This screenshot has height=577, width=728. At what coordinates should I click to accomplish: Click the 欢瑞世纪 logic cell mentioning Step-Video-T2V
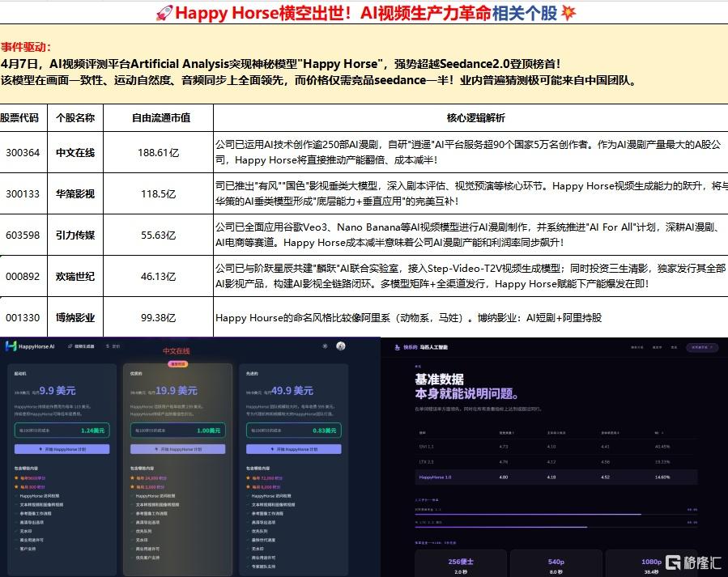[470, 277]
